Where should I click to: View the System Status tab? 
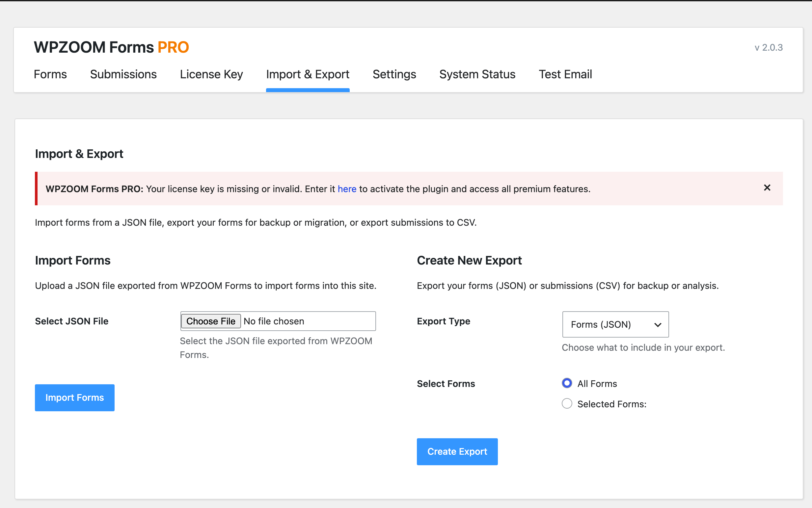tap(477, 74)
